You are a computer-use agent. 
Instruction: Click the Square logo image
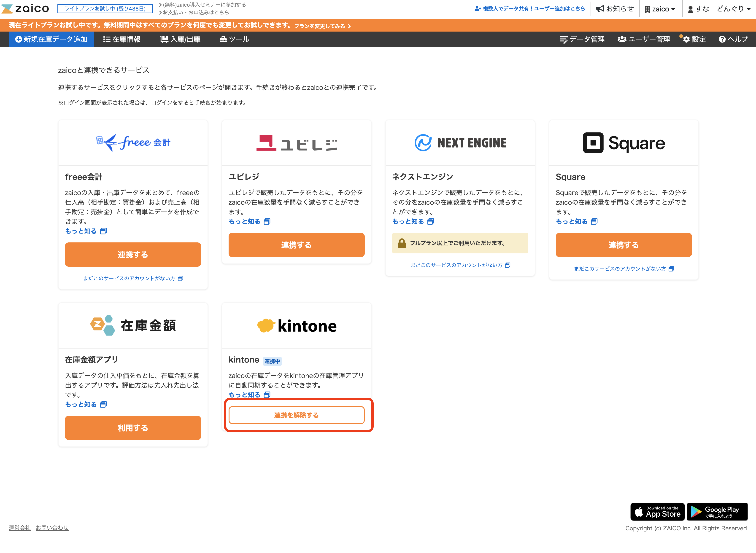point(624,143)
